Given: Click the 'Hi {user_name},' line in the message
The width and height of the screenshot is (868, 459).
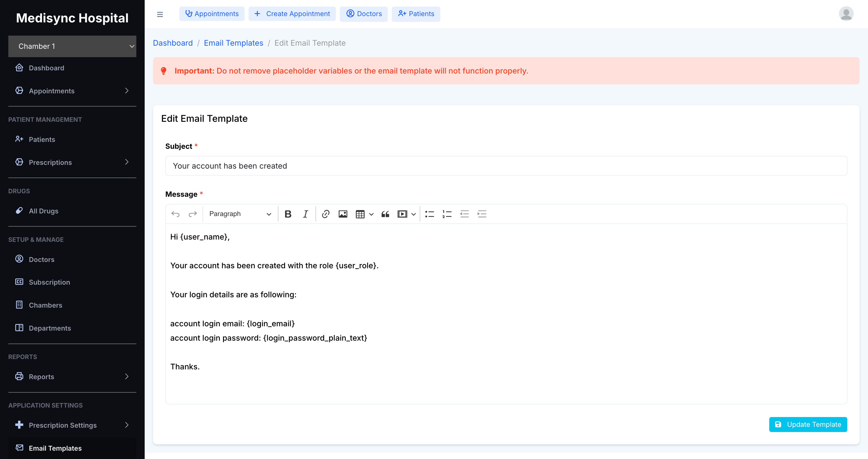Looking at the screenshot, I should 200,237.
